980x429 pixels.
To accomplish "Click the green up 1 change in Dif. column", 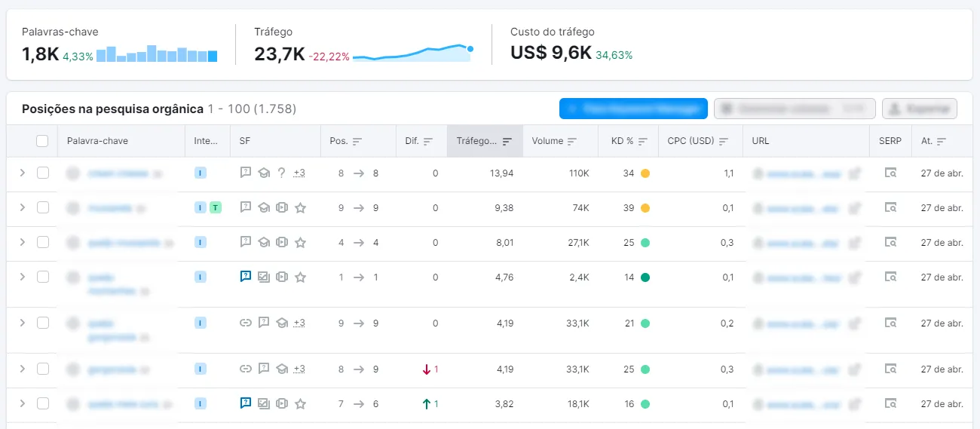I will [430, 404].
